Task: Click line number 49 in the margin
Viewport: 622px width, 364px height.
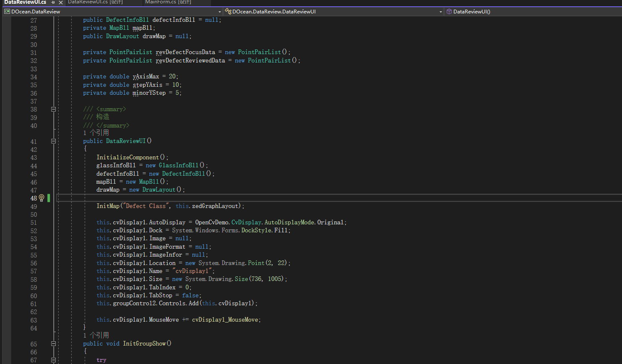Action: pyautogui.click(x=34, y=206)
